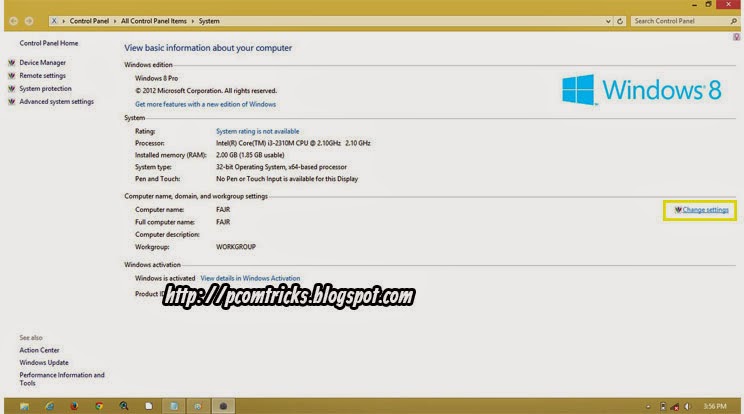Minimize the System window

coord(694,4)
